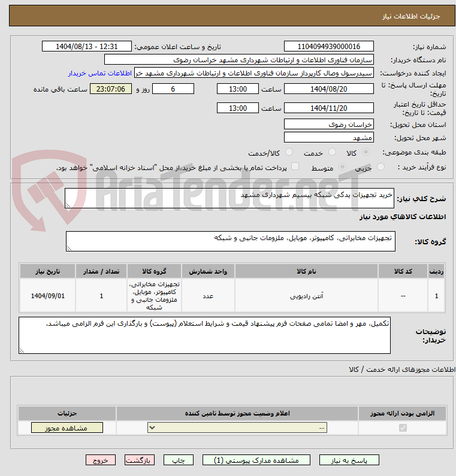Click the چاپ print button

[179, 460]
